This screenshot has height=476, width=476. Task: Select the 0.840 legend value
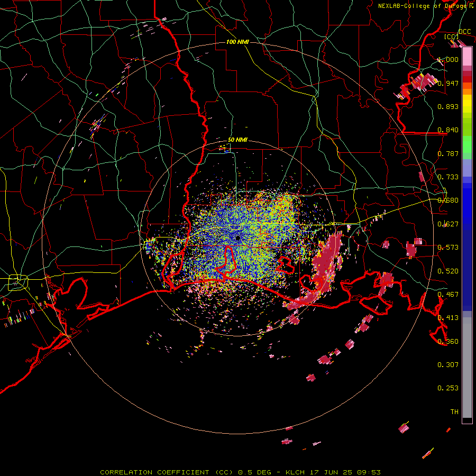[448, 130]
